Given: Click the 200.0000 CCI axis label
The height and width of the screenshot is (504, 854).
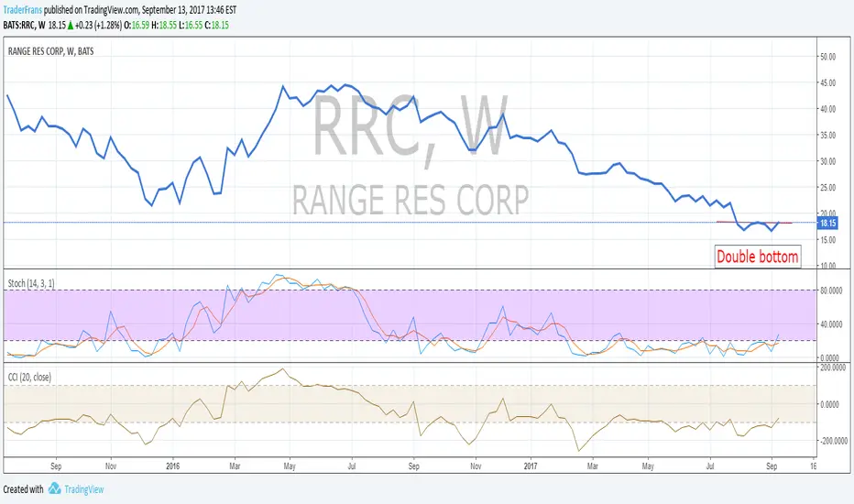Looking at the screenshot, I should [x=833, y=367].
